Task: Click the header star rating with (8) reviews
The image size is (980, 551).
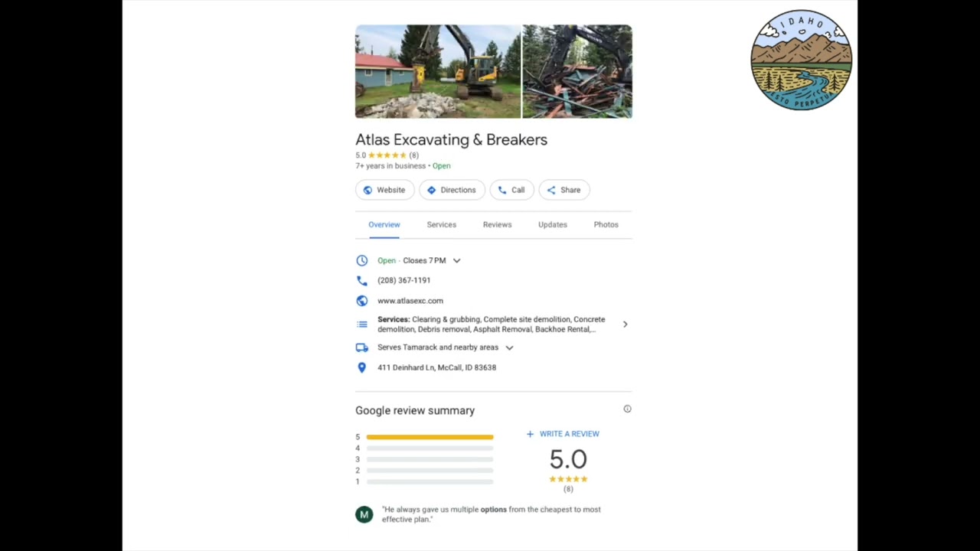Action: (x=387, y=155)
